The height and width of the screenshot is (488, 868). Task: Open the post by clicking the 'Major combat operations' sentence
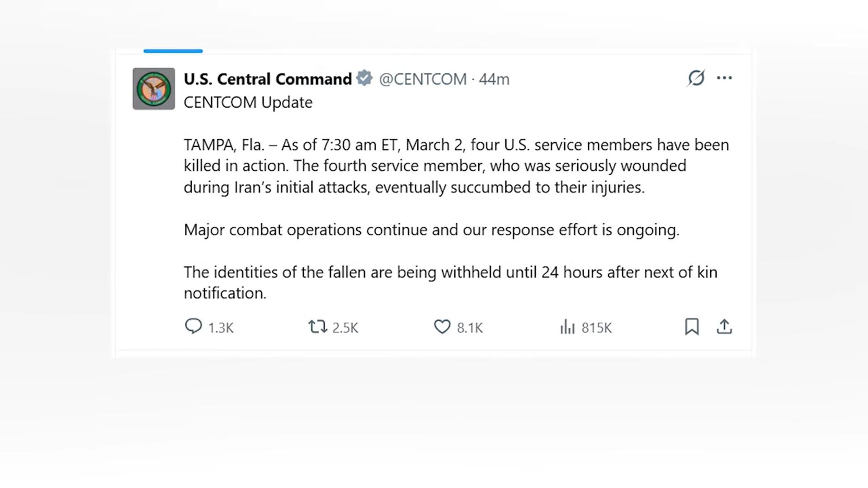click(431, 230)
